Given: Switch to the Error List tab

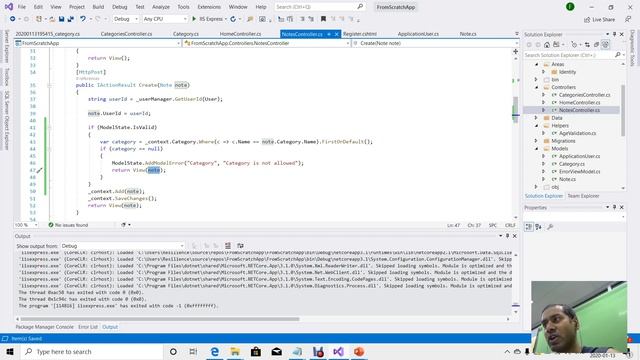Looking at the screenshot, I should [88, 327].
